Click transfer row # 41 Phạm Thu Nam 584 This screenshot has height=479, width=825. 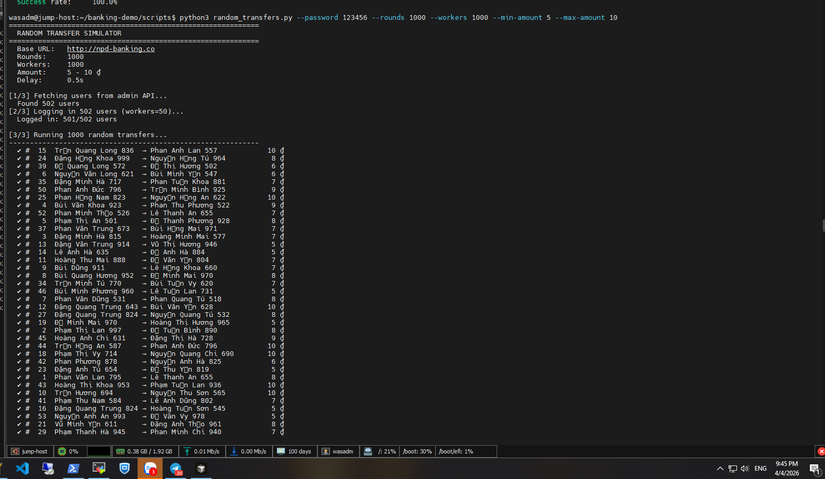(150, 401)
